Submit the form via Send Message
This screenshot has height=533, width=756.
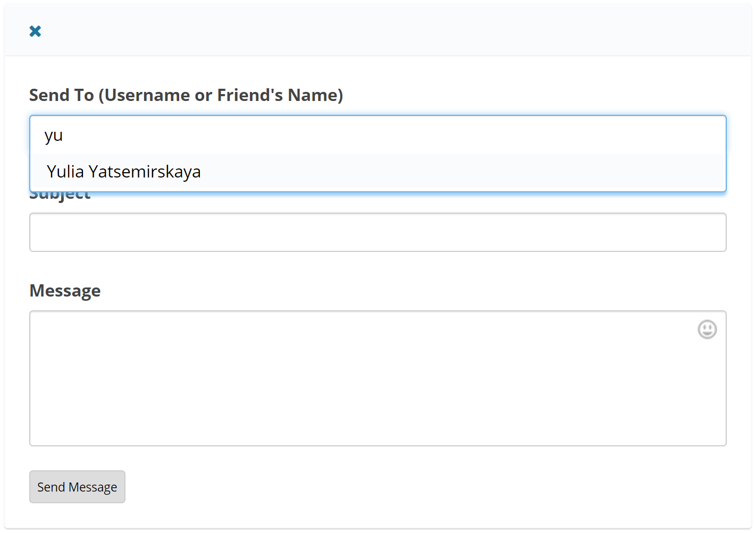(x=77, y=487)
